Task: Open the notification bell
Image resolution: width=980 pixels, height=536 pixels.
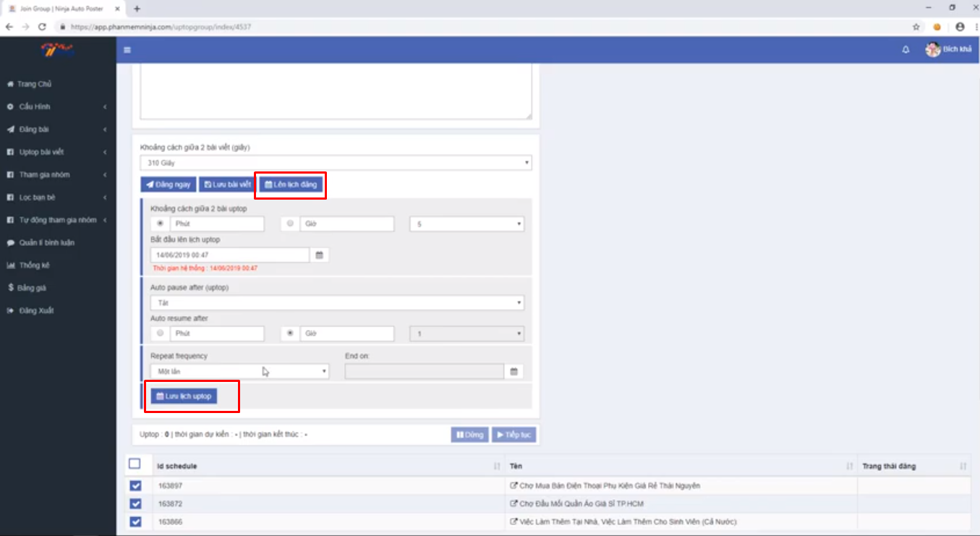Action: 906,49
